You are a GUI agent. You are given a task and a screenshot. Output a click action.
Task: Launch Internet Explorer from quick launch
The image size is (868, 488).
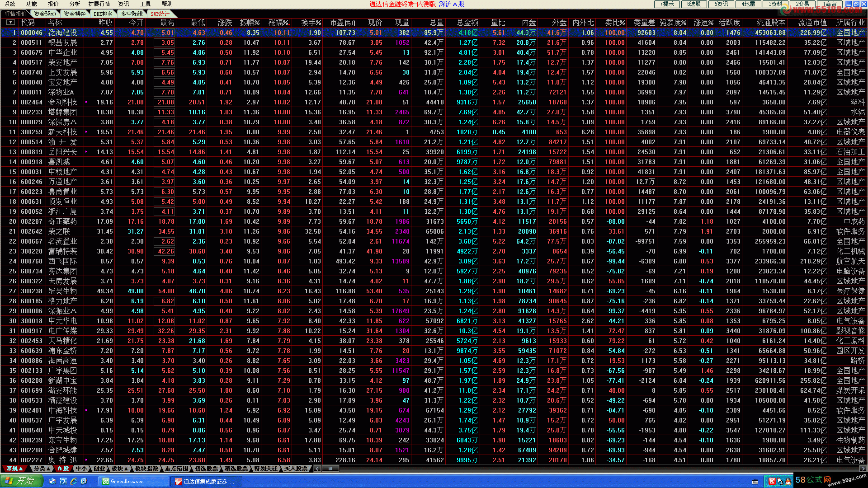point(74,481)
